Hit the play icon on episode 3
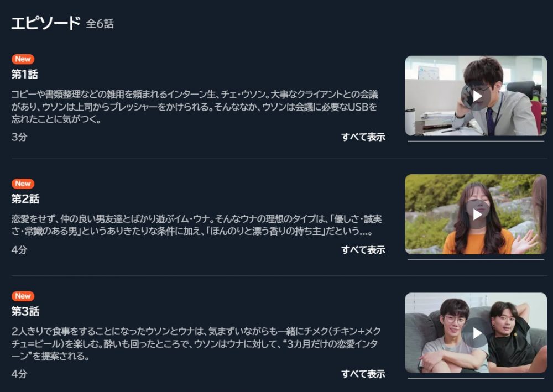The width and height of the screenshot is (553, 392). [x=476, y=333]
